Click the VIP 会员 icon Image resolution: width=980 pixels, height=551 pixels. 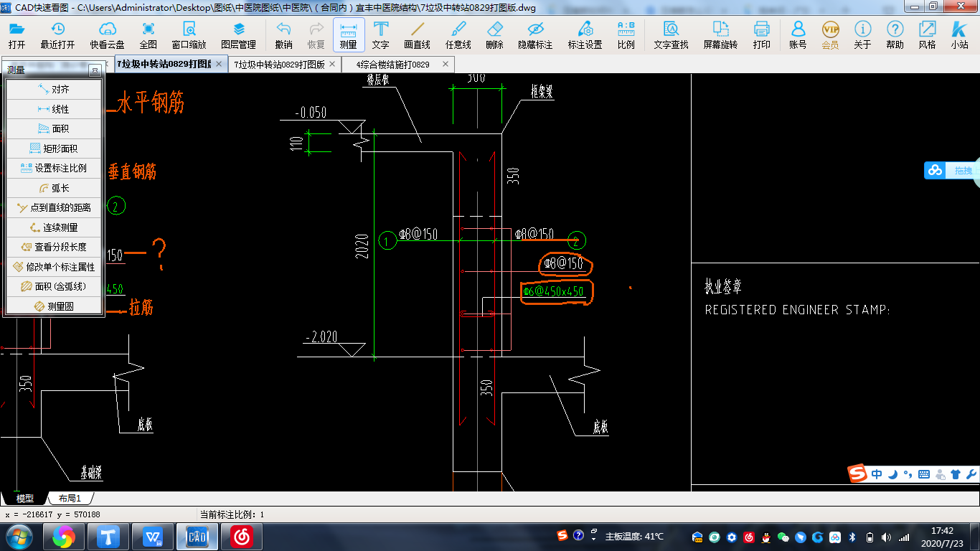[x=830, y=35]
